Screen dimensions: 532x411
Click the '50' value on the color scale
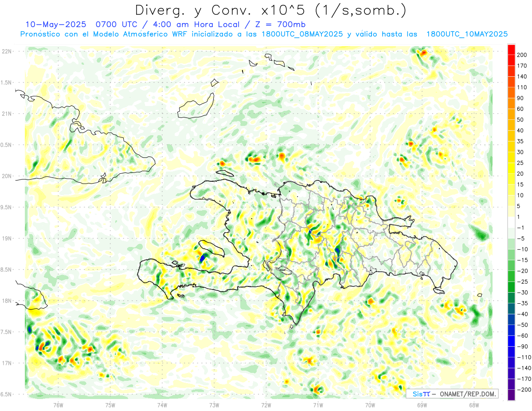click(x=520, y=120)
